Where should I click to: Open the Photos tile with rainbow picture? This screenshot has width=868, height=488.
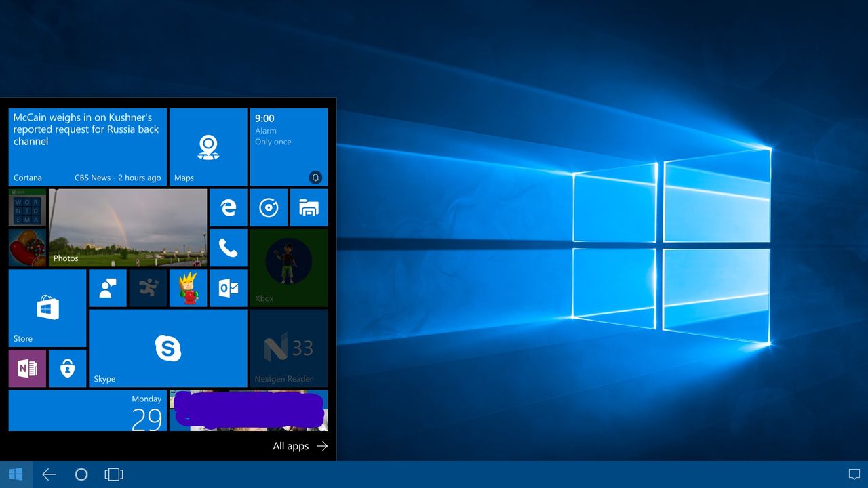[x=128, y=228]
